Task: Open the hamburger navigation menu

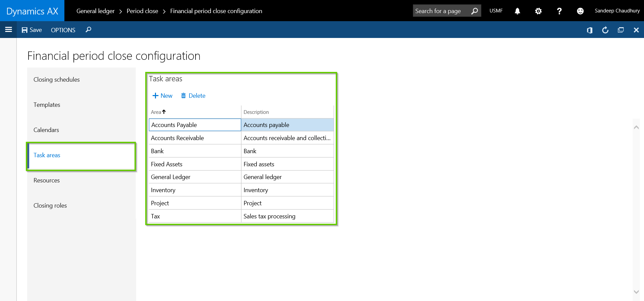Action: [x=9, y=30]
